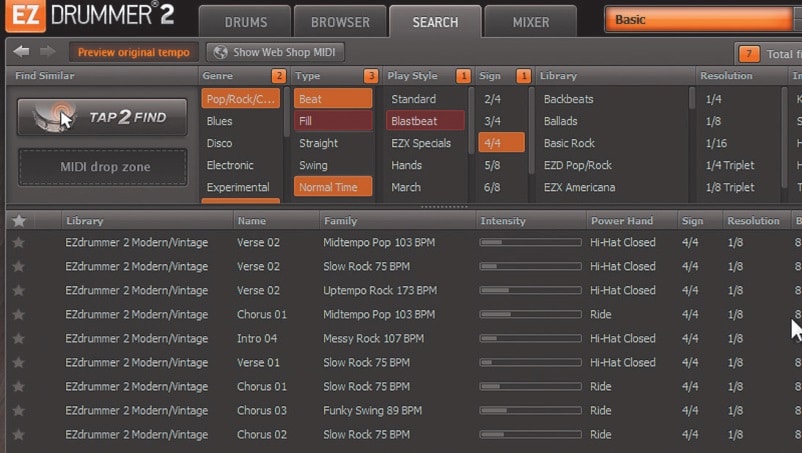Select Experimental in Genre list
The height and width of the screenshot is (453, 802).
pos(238,187)
